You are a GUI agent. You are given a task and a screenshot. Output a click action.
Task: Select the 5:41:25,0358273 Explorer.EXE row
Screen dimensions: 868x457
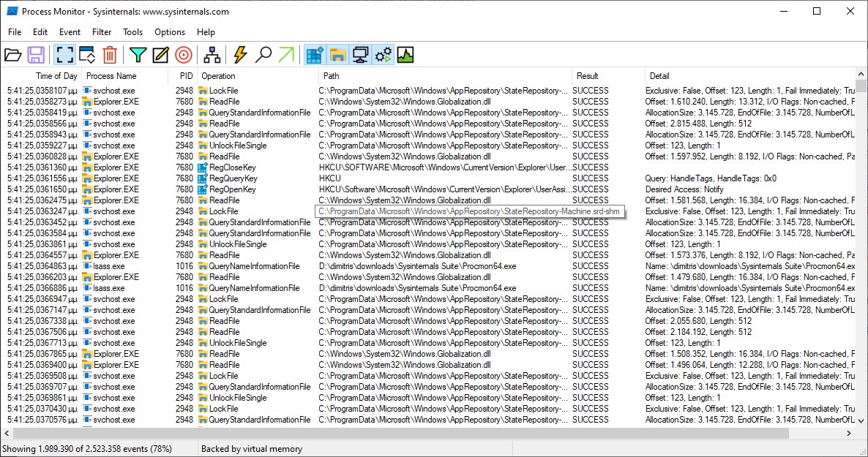click(x=428, y=101)
